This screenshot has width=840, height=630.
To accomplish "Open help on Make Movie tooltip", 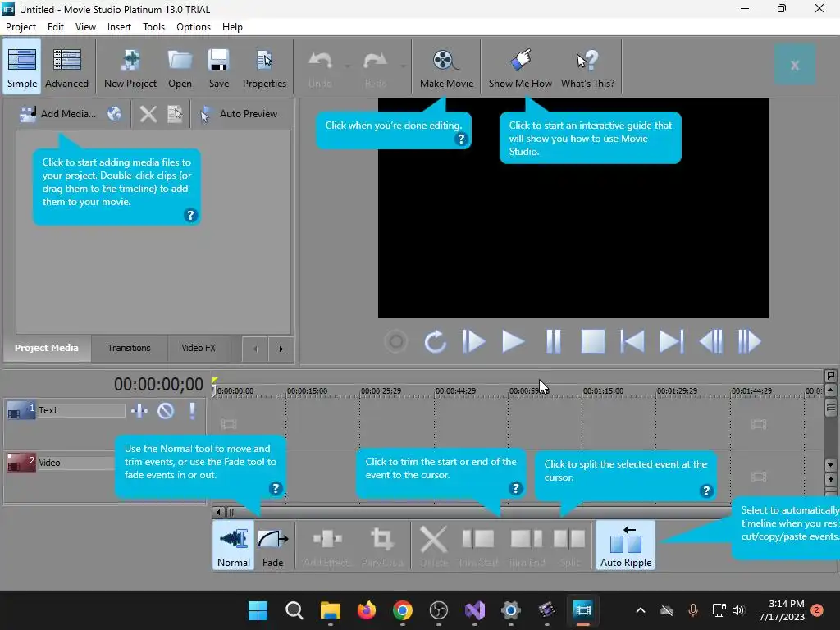I will (x=461, y=139).
